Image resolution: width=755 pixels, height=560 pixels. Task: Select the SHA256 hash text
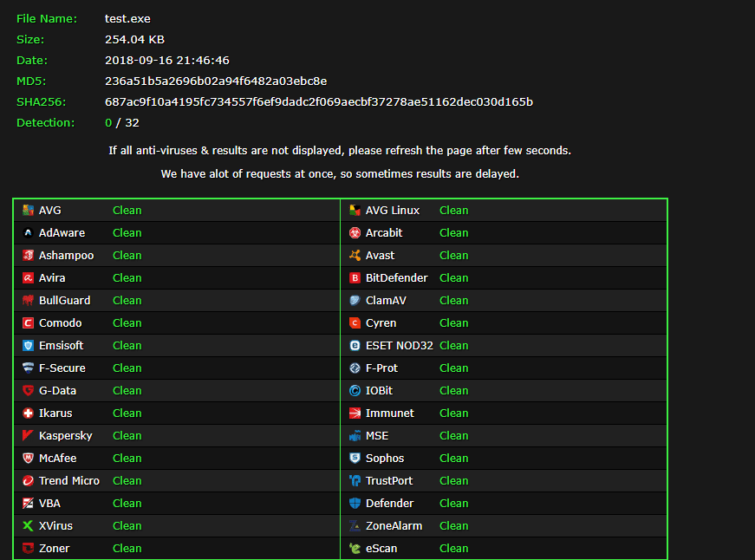point(319,101)
